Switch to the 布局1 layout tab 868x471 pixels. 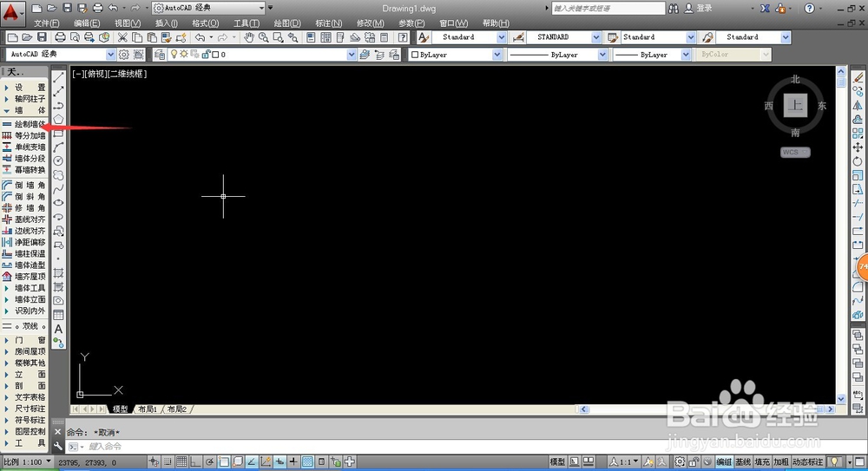point(148,409)
